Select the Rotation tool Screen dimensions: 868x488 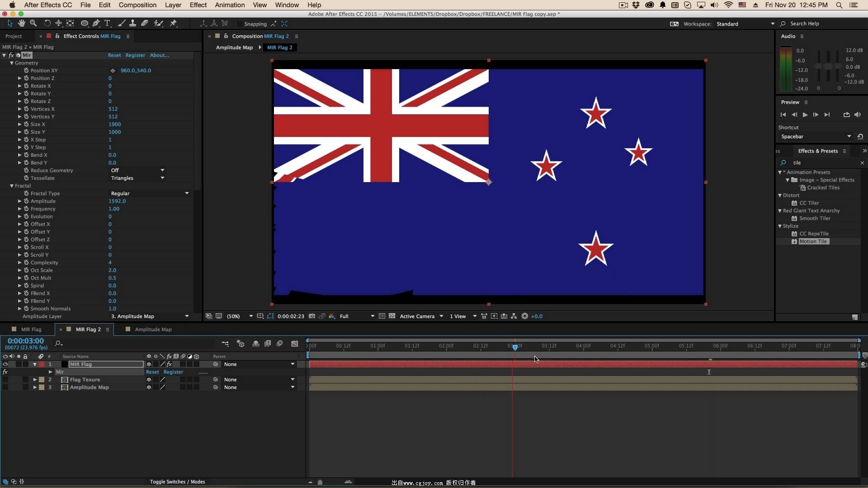click(47, 23)
